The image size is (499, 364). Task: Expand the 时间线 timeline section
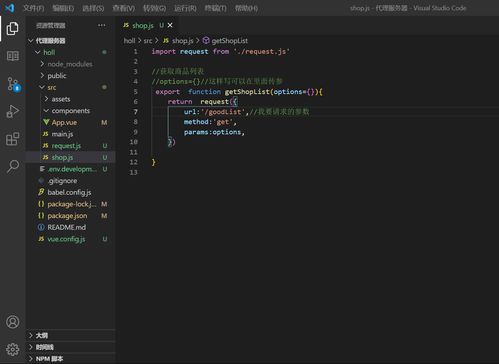[x=71, y=347]
